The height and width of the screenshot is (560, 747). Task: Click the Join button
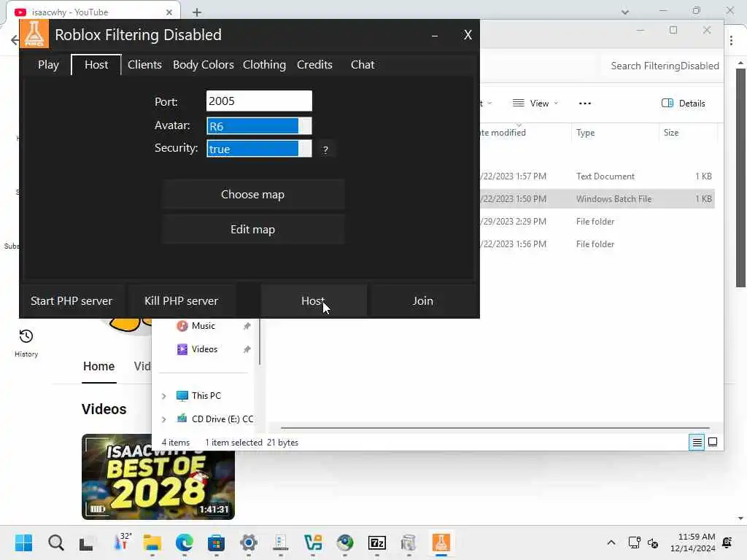tap(423, 301)
